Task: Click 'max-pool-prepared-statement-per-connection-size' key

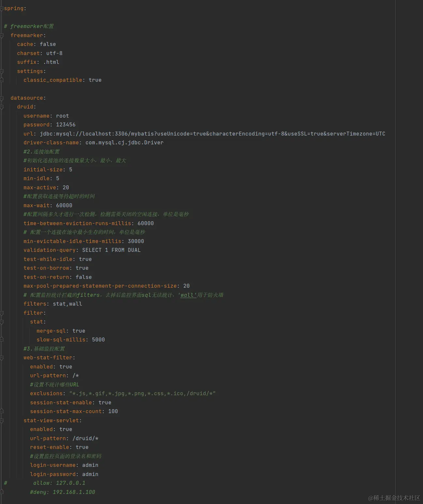Action: 100,286
